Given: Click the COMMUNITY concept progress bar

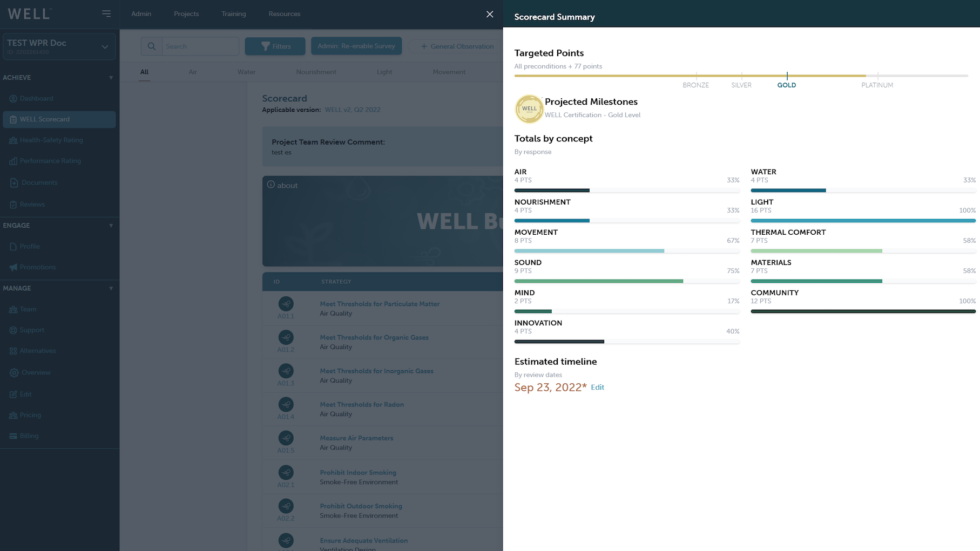Looking at the screenshot, I should click(x=863, y=311).
